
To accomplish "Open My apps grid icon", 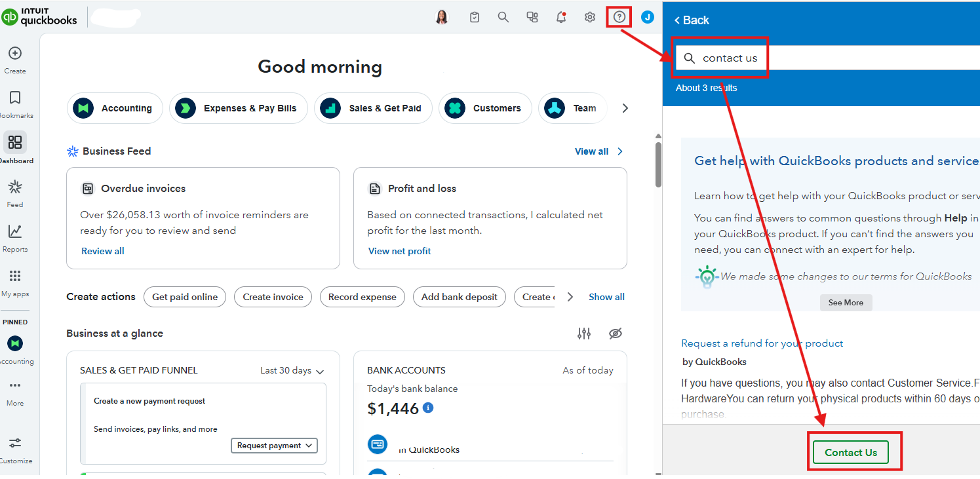I will pyautogui.click(x=15, y=277).
